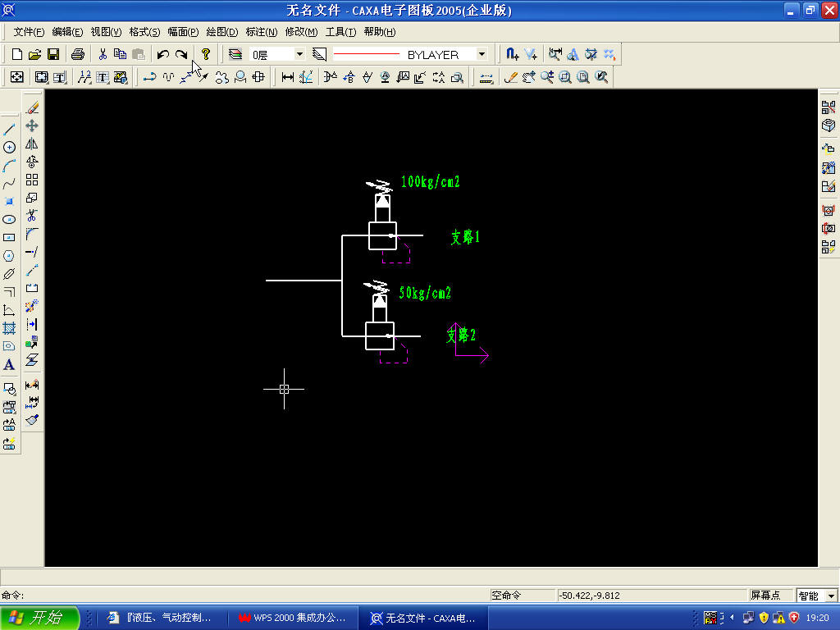Viewport: 840px width, 630px height.
Task: Select the fillet corner tool
Action: coord(32,234)
